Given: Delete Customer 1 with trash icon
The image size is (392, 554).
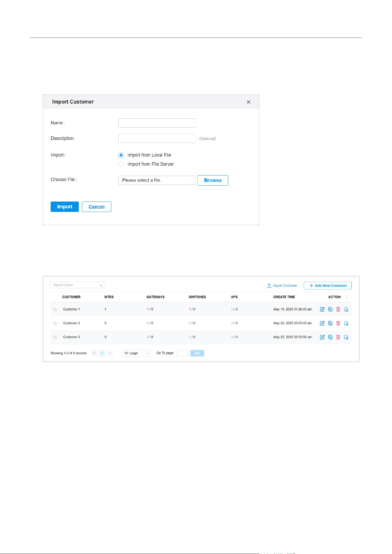Looking at the screenshot, I should [338, 309].
